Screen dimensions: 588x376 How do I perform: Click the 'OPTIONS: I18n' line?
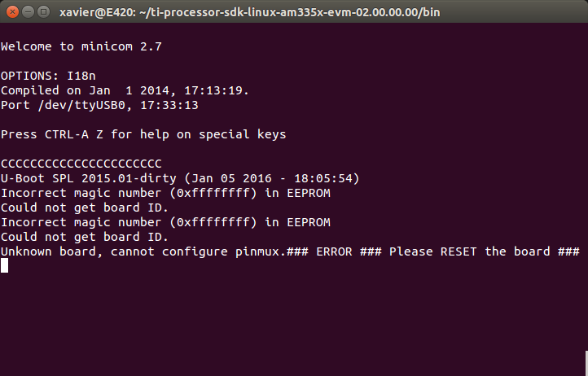(48, 76)
